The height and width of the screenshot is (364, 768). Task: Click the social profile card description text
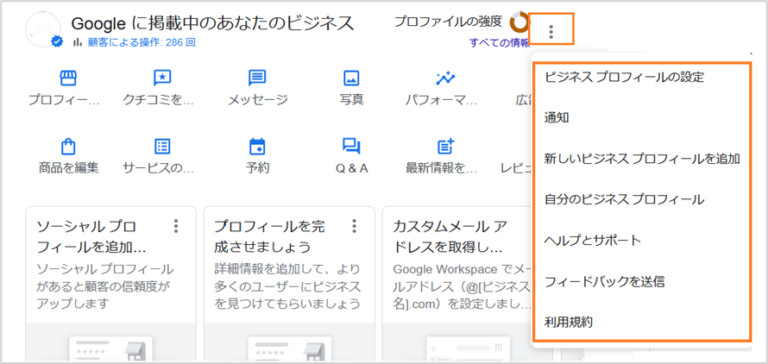[105, 286]
